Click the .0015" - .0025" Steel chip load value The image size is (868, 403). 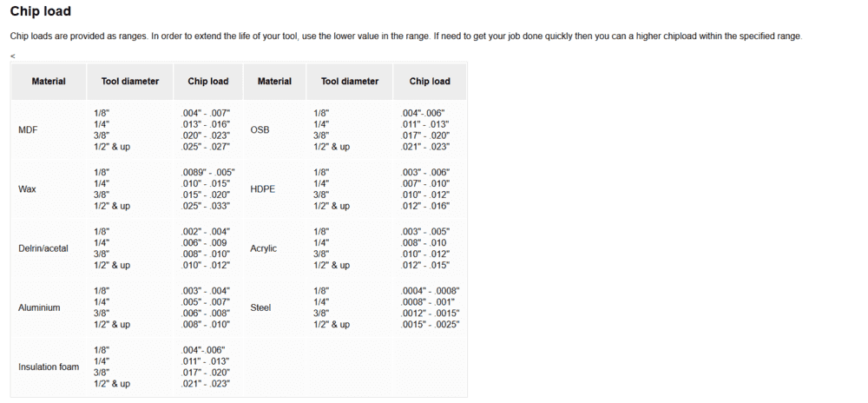click(x=431, y=325)
